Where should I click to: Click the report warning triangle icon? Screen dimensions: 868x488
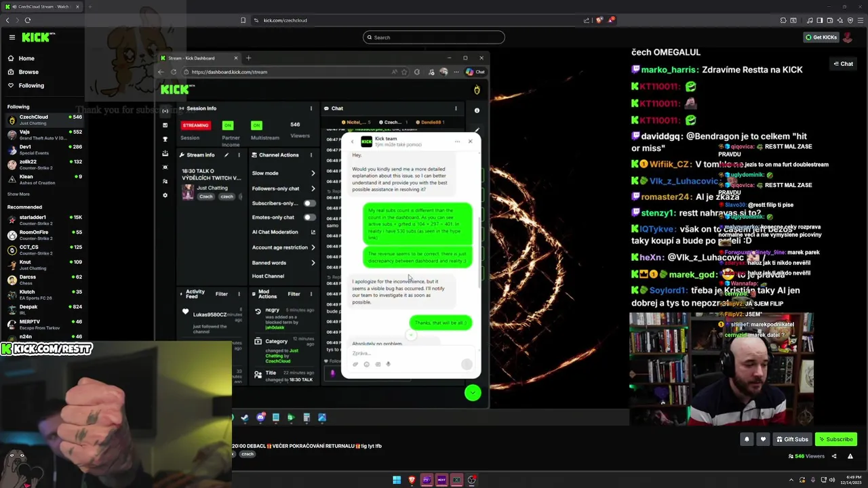(x=850, y=456)
